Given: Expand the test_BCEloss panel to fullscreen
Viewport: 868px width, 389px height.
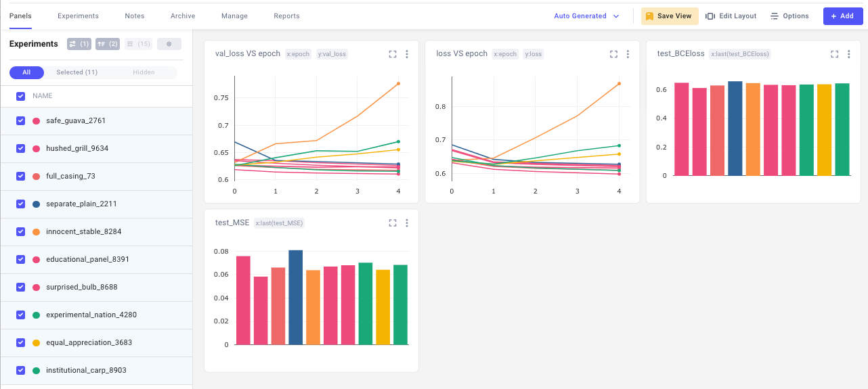Looking at the screenshot, I should point(835,54).
